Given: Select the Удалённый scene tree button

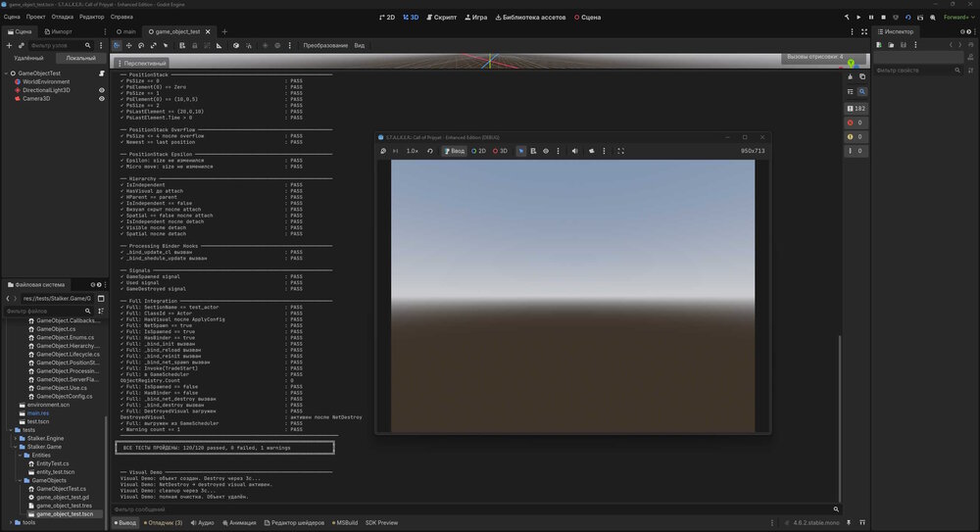Looking at the screenshot, I should 28,58.
